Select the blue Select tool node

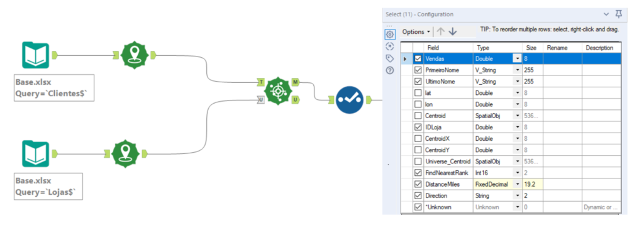tap(349, 100)
